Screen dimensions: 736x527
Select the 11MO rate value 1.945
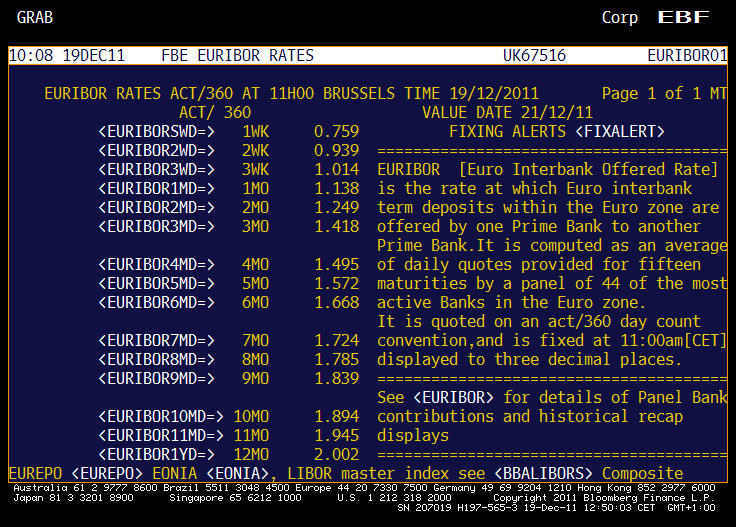tap(337, 435)
